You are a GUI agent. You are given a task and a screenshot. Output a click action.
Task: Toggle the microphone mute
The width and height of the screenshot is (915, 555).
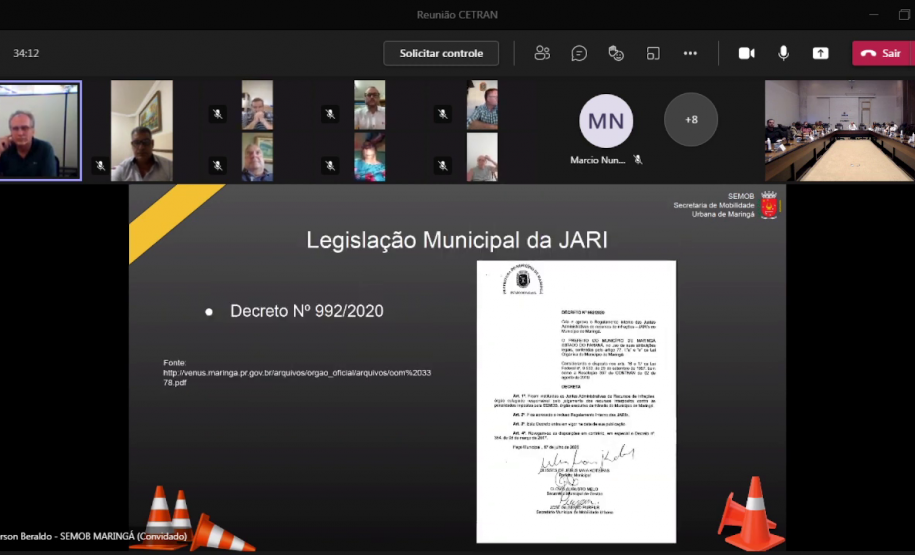(783, 53)
